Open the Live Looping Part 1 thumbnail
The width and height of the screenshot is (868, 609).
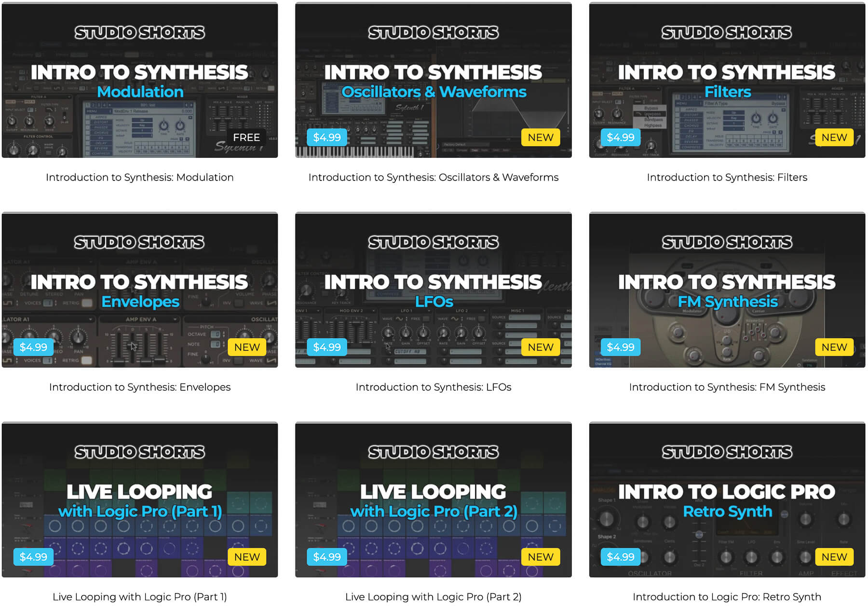click(140, 500)
